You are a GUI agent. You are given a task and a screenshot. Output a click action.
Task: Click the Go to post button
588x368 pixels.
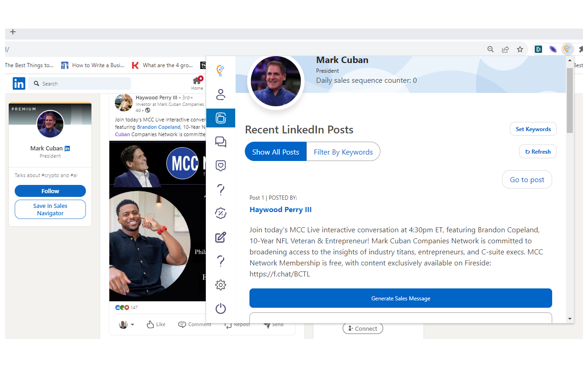(x=527, y=180)
